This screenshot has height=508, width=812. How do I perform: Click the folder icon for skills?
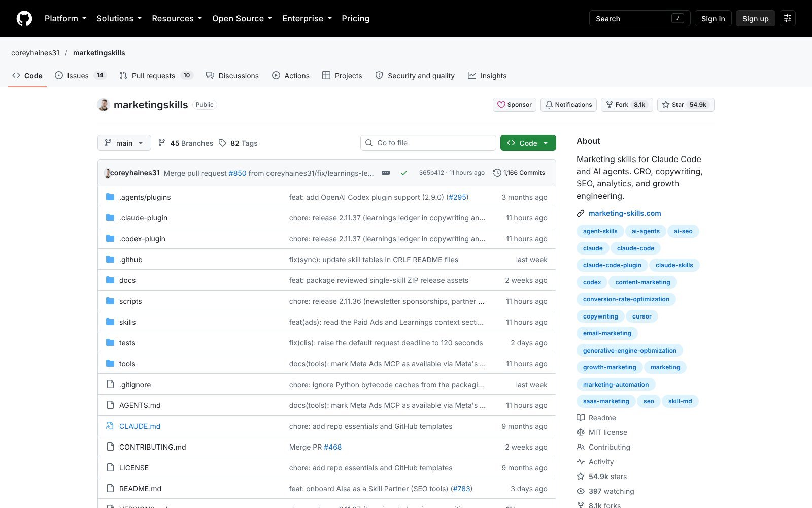point(110,322)
